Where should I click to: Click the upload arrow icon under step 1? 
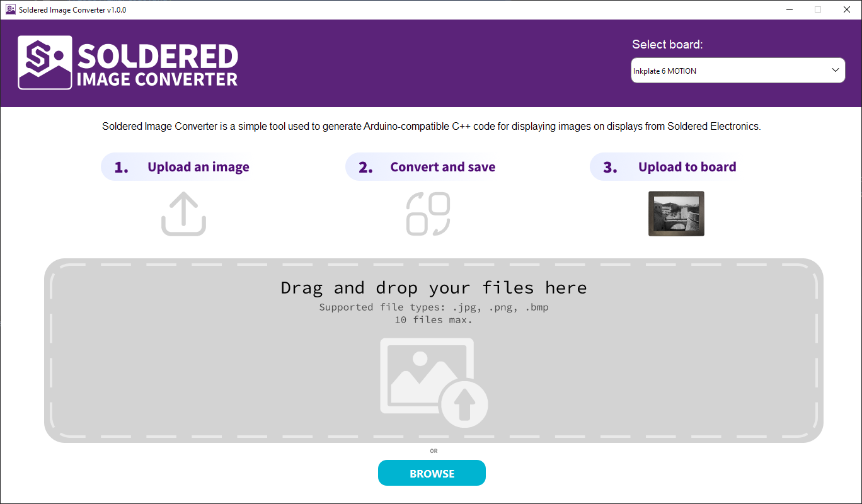[183, 214]
